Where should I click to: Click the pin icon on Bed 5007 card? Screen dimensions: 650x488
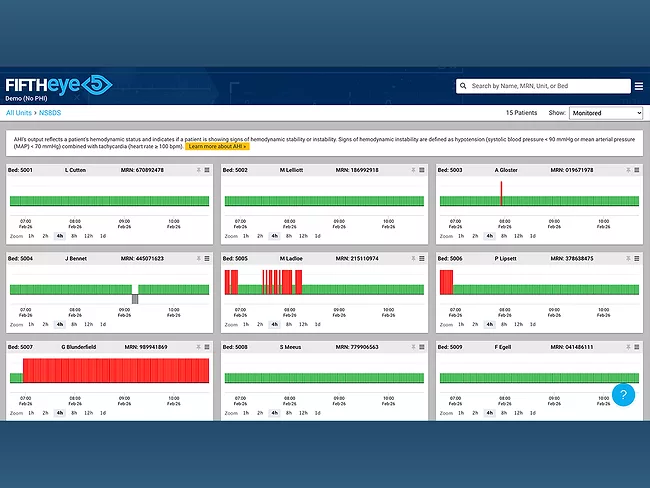coord(198,346)
